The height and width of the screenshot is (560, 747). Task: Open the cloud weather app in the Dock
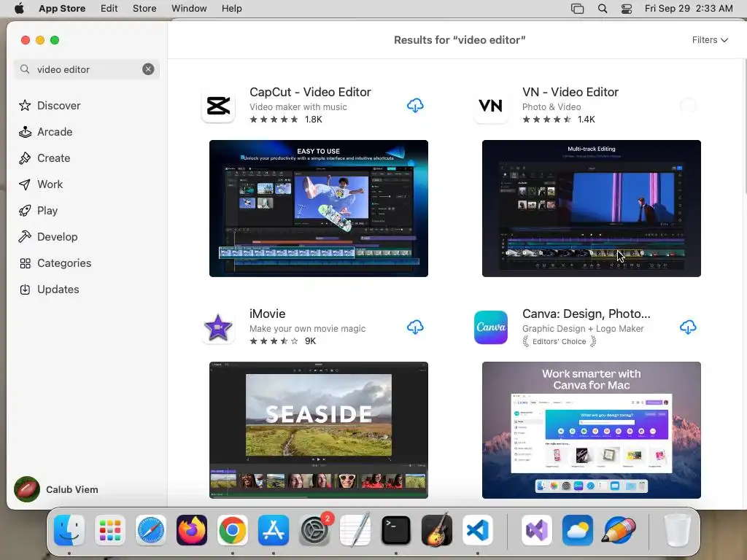(578, 530)
